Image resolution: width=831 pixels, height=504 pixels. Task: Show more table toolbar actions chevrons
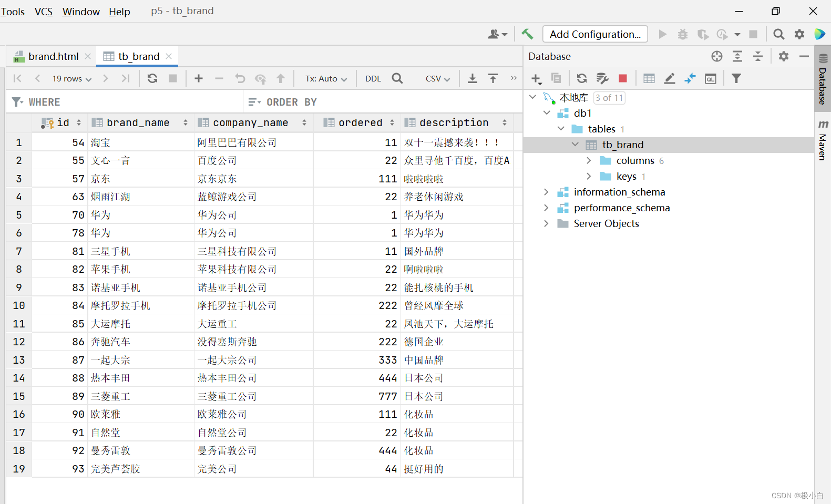point(514,78)
